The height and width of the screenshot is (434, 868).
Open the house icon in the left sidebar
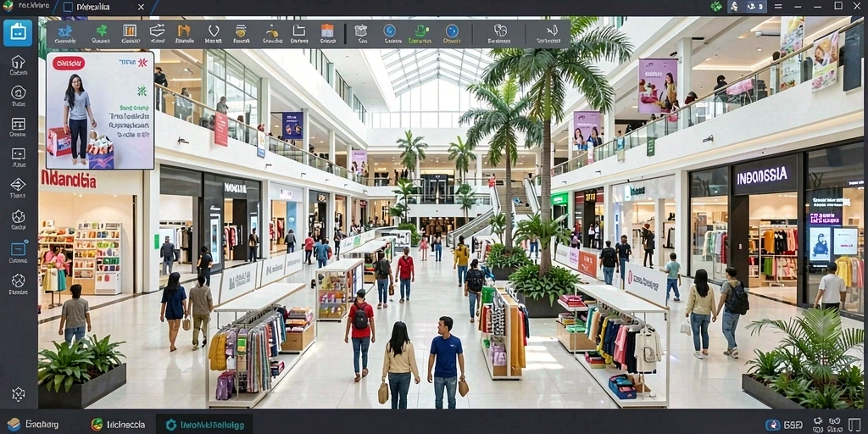coord(19,62)
